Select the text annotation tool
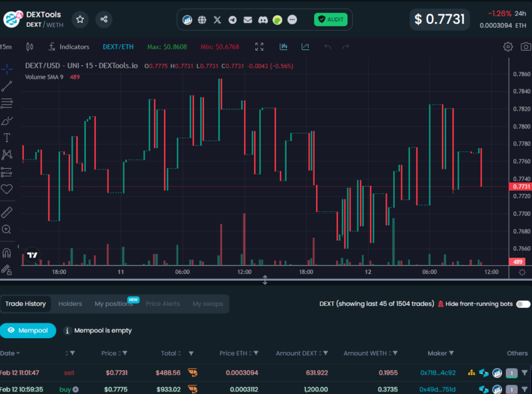Screen dimensions: 532x394 pyautogui.click(x=7, y=138)
